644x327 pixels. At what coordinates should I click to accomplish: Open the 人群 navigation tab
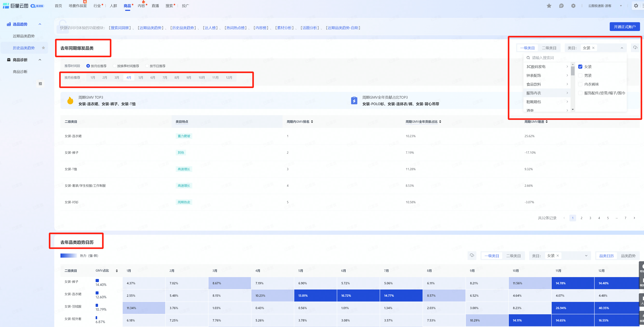113,6
